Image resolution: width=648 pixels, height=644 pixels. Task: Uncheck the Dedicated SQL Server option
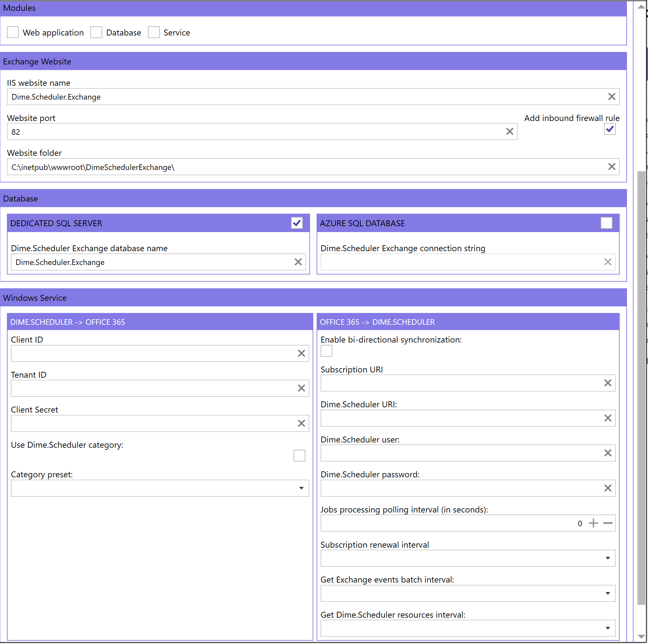[297, 223]
